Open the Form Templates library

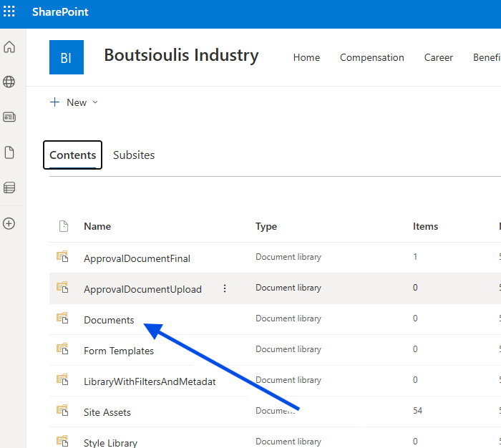pos(119,351)
